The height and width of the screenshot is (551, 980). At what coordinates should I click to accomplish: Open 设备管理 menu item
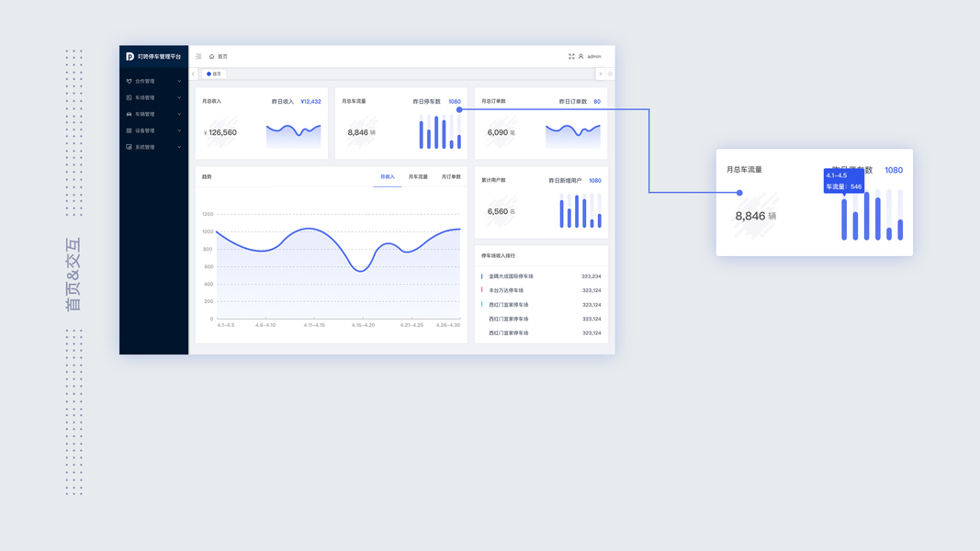(153, 130)
